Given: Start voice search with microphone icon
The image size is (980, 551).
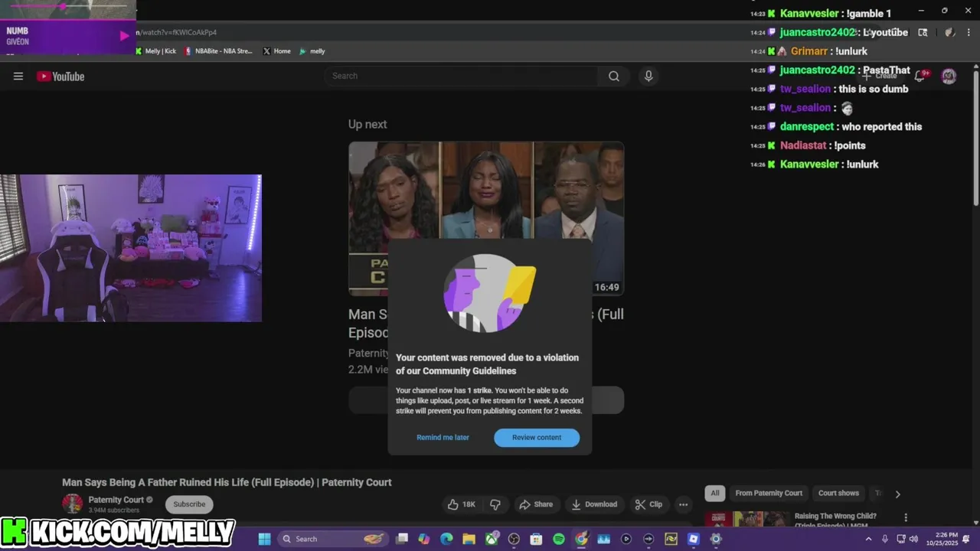Looking at the screenshot, I should [648, 76].
